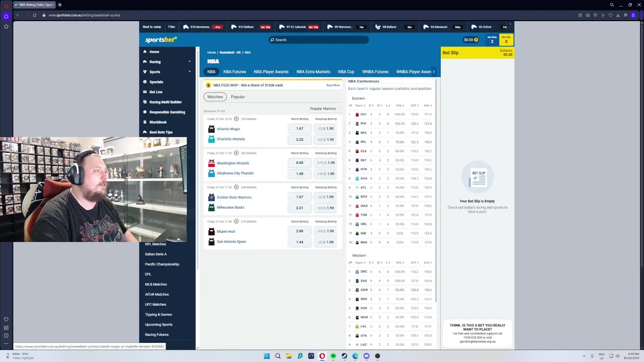Open the NBA Cup tab
644x362 pixels.
(346, 72)
